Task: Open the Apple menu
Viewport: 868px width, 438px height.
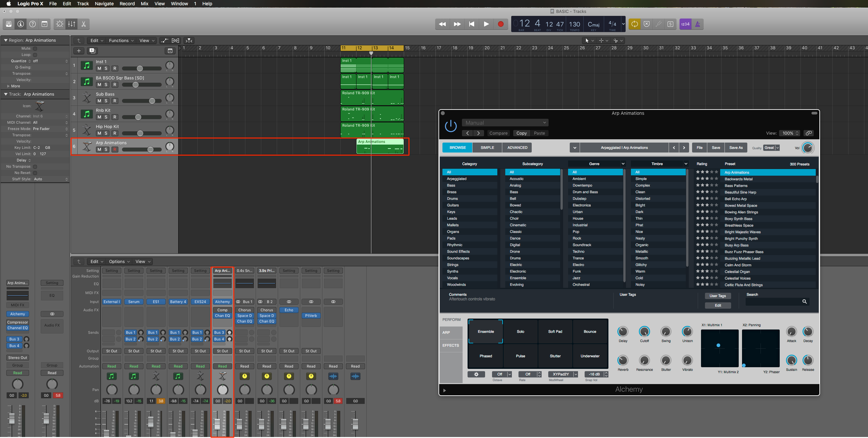Action: click(x=8, y=4)
